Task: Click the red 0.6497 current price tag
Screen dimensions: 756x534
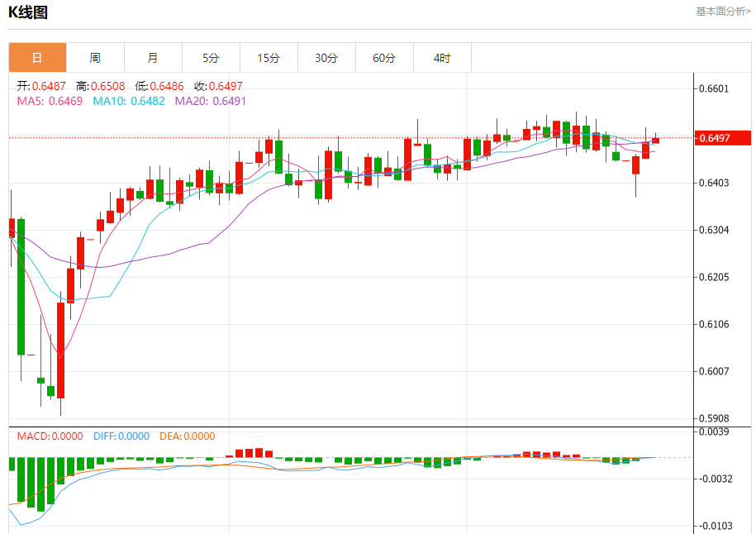Action: tap(723, 138)
